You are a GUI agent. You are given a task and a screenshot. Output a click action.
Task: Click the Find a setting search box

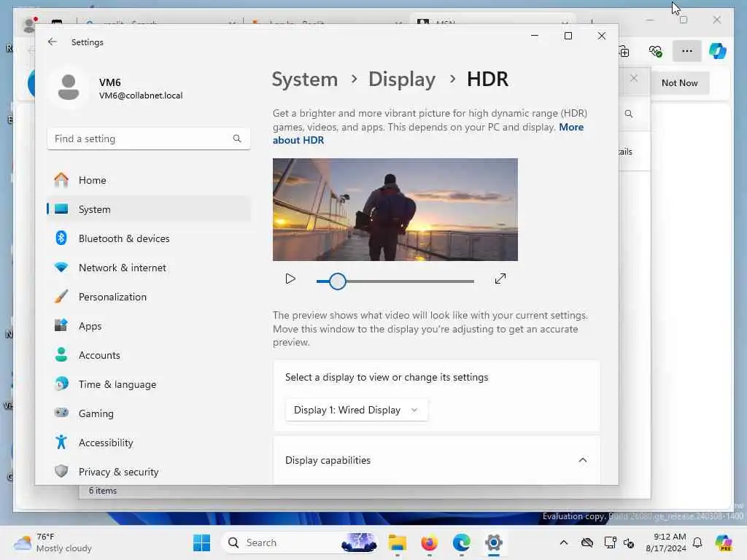point(149,139)
